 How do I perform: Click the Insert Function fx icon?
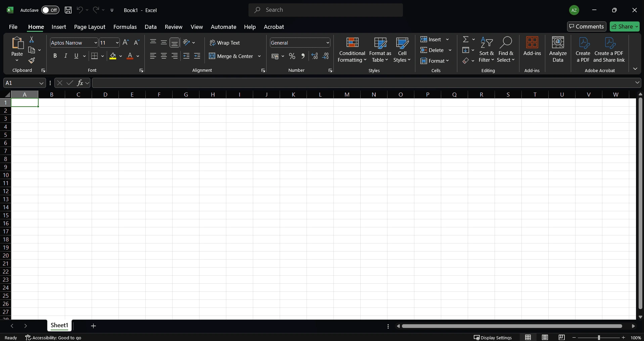coord(80,83)
